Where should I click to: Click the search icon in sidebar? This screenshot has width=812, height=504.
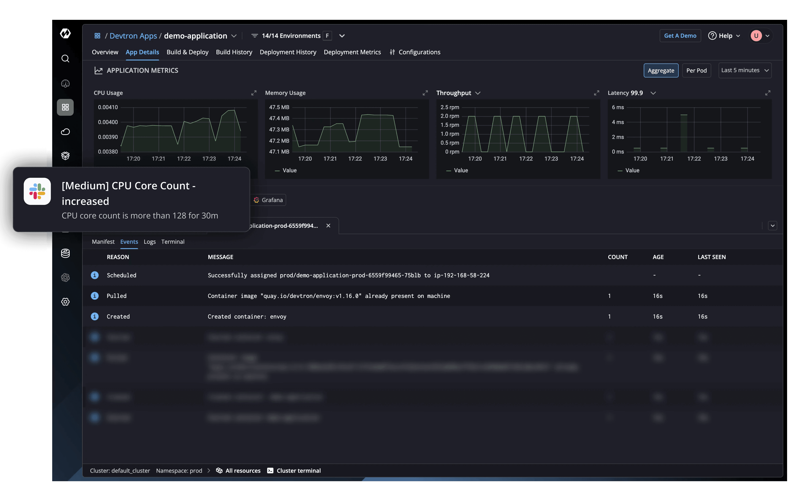click(x=65, y=59)
